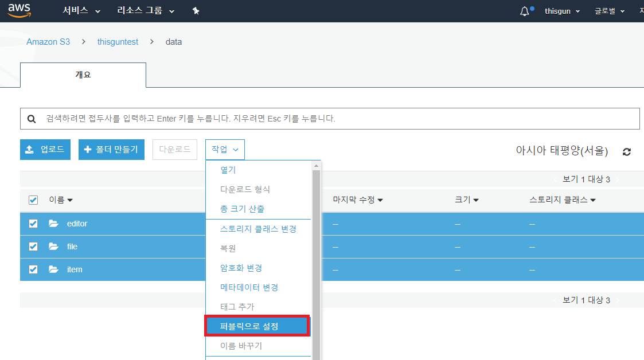Open the thisgun account dropdown
The height and width of the screenshot is (360, 644).
tap(562, 11)
